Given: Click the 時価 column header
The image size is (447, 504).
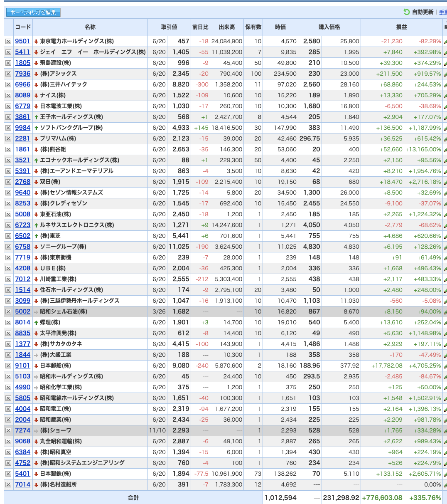Looking at the screenshot, I should (280, 27).
